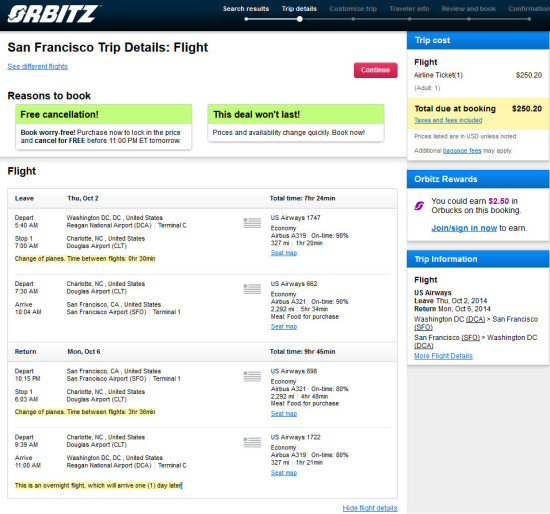This screenshot has width=550, height=514.
Task: Open Seat map for US Airways 1747
Action: click(x=284, y=253)
